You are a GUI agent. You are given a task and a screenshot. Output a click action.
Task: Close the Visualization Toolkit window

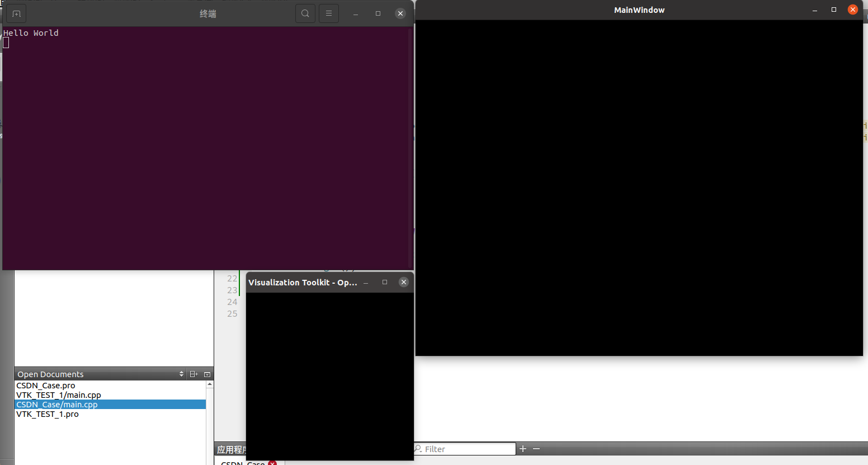pyautogui.click(x=404, y=282)
